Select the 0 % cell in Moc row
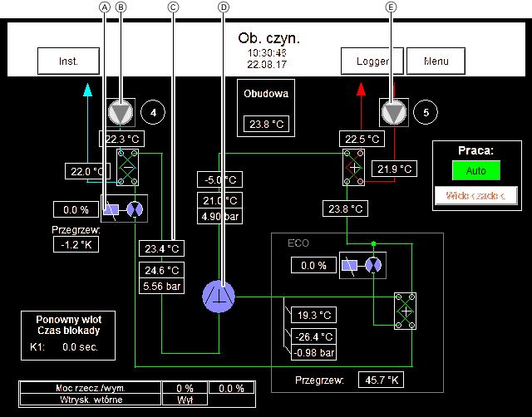532x417 pixels. 185,388
